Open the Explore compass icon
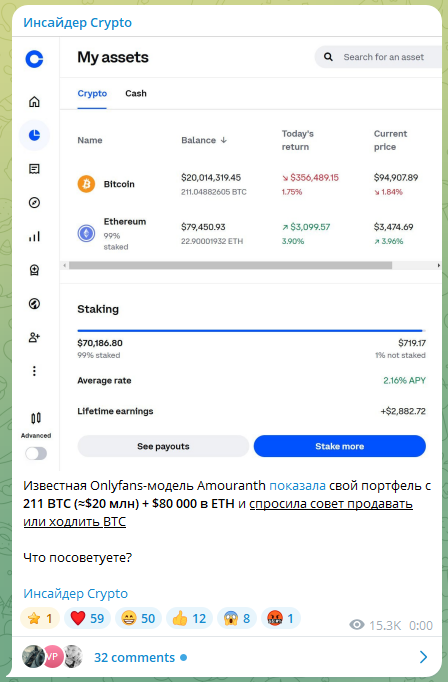This screenshot has height=682, width=448. click(x=34, y=203)
